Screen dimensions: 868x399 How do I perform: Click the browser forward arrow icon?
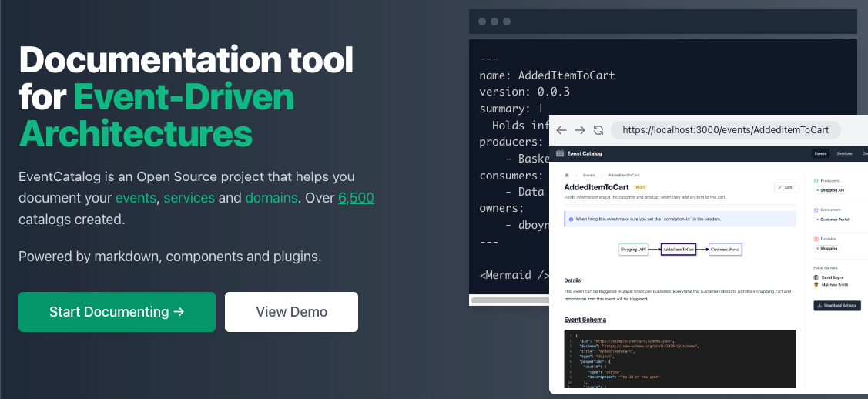(580, 130)
